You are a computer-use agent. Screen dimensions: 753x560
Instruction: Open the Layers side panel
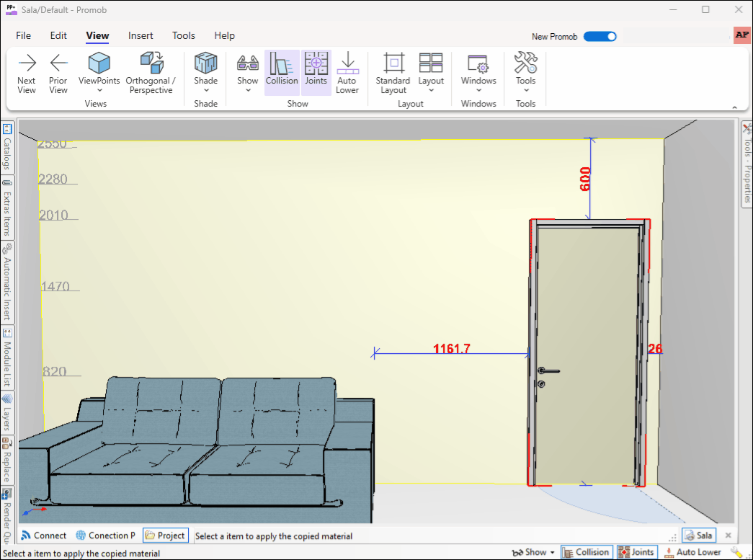point(7,412)
